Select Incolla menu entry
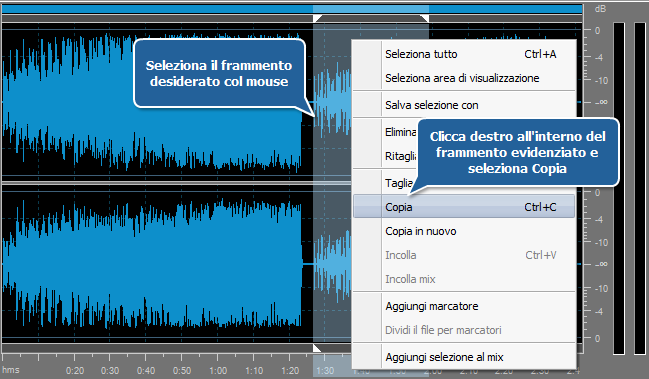This screenshot has height=379, width=649. pyautogui.click(x=464, y=255)
